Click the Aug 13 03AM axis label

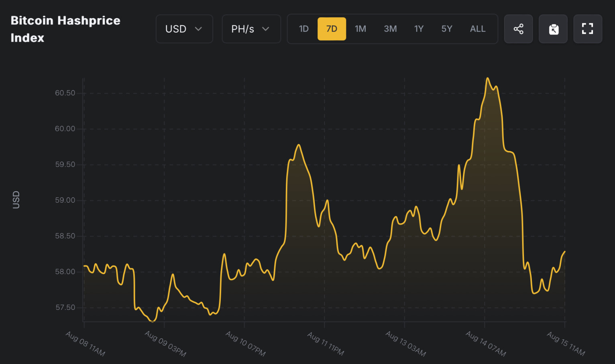click(406, 344)
